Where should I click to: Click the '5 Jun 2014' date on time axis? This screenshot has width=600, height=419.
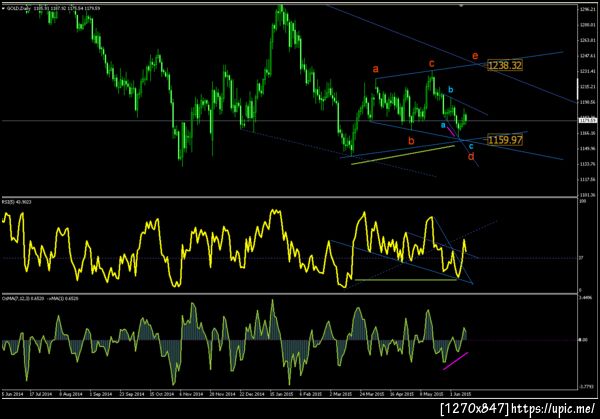13,394
